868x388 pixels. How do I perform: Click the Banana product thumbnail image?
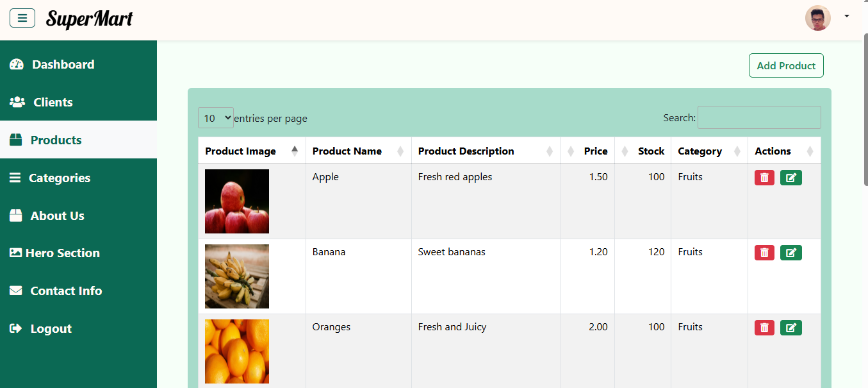237,276
